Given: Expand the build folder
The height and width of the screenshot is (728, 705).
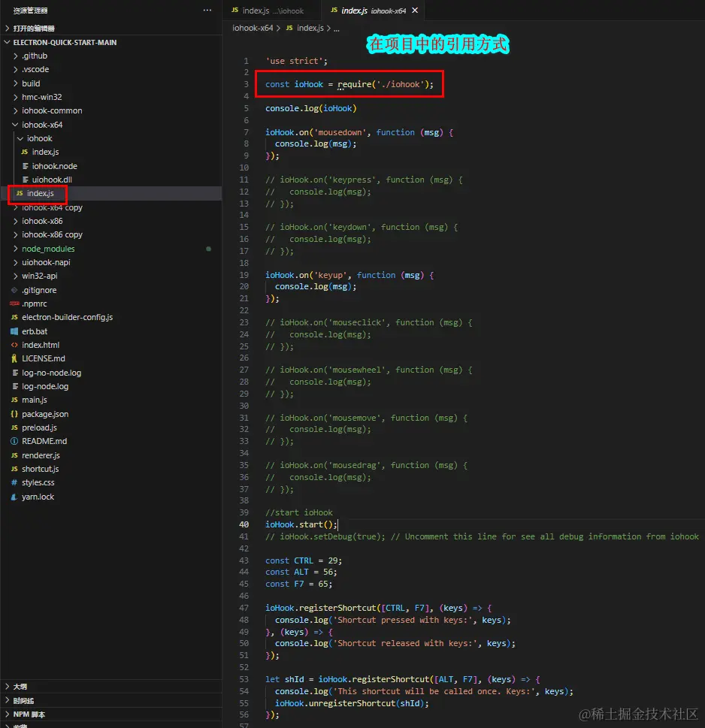Looking at the screenshot, I should coord(111,83).
